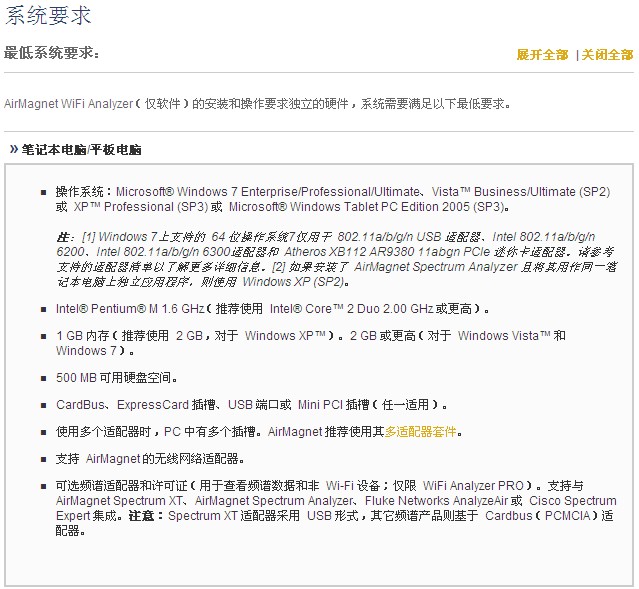Click the bullet before Intel Pentium M line
The image size is (639, 589).
click(44, 308)
